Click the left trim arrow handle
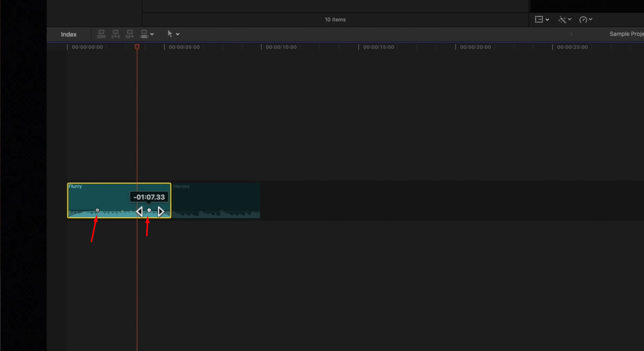644x351 pixels. pos(140,211)
